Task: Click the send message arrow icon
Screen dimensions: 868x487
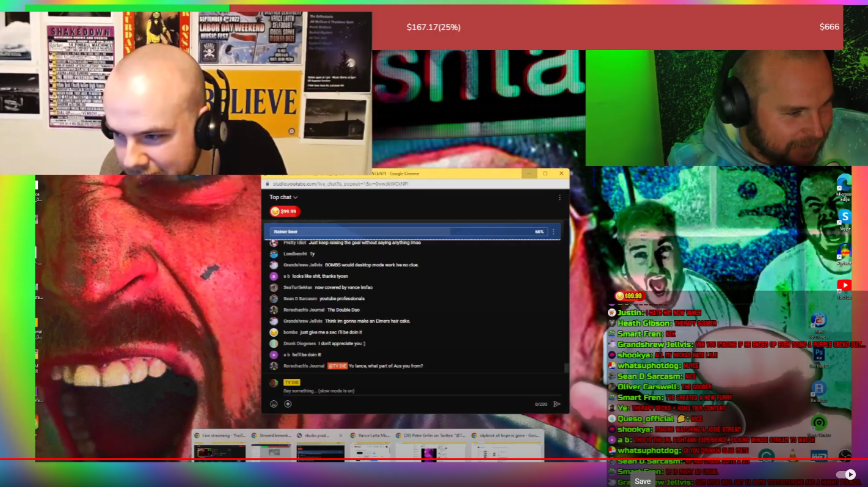Action: pyautogui.click(x=556, y=404)
